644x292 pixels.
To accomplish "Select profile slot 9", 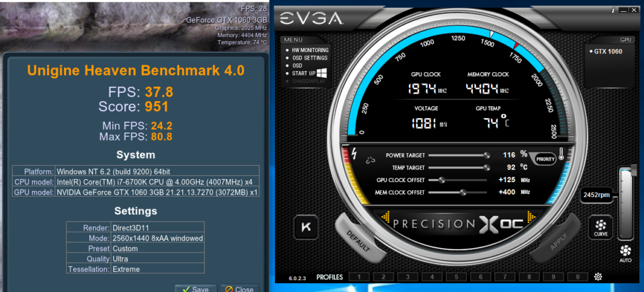I will 553,277.
